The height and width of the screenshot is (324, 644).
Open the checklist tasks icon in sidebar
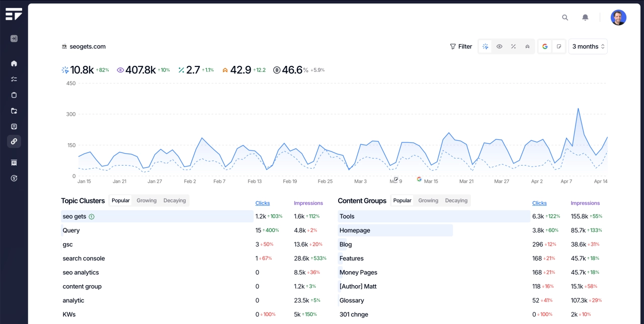pos(14,79)
